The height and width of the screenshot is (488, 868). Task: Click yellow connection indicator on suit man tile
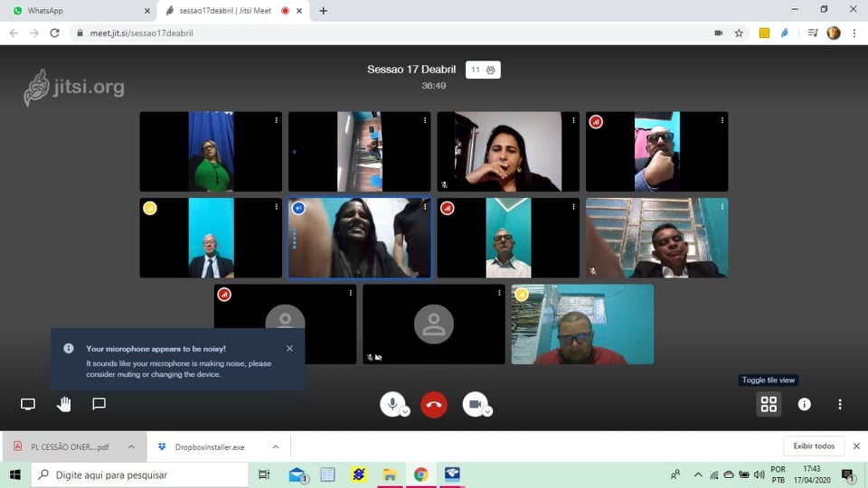(x=150, y=208)
